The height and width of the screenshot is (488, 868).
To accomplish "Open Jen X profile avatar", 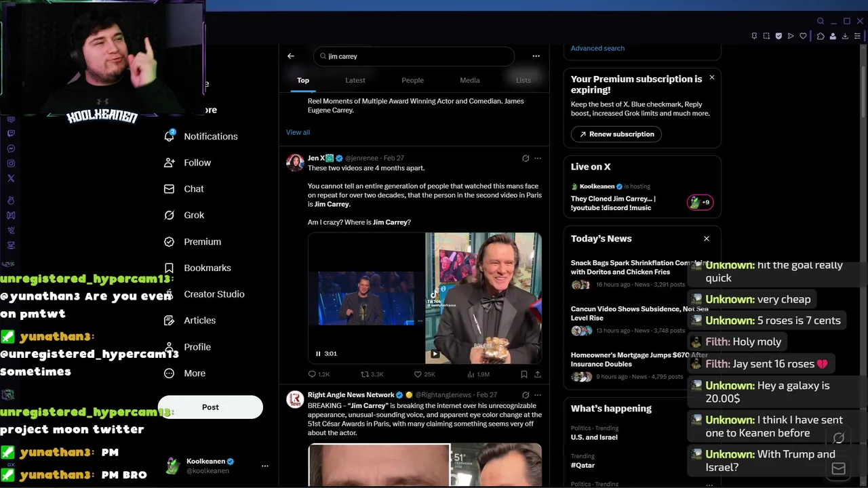I will pos(295,162).
